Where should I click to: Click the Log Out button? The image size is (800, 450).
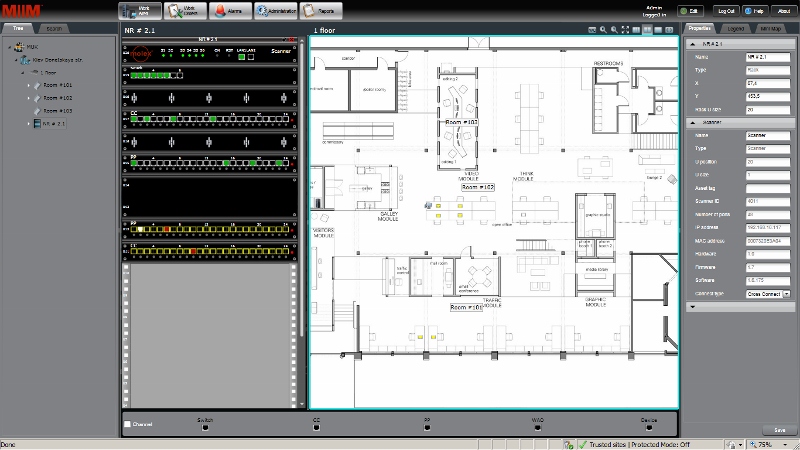[x=725, y=11]
